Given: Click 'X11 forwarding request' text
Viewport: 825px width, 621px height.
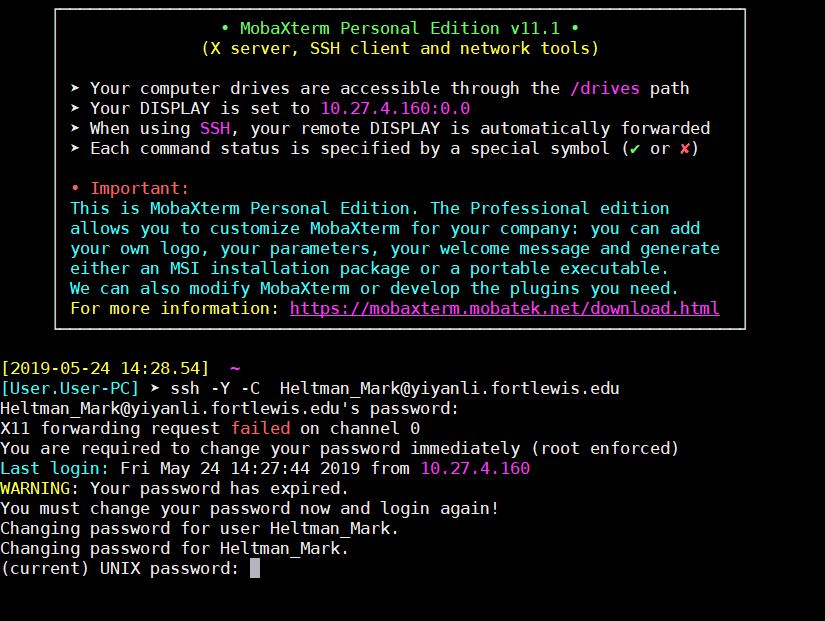Looking at the screenshot, I should click(110, 428).
